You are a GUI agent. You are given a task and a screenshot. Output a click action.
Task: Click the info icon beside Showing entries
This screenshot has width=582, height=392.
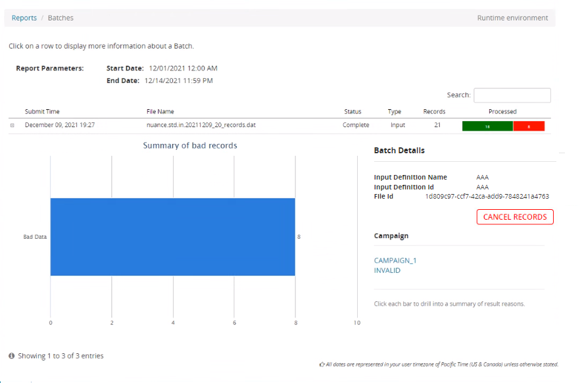tap(12, 356)
